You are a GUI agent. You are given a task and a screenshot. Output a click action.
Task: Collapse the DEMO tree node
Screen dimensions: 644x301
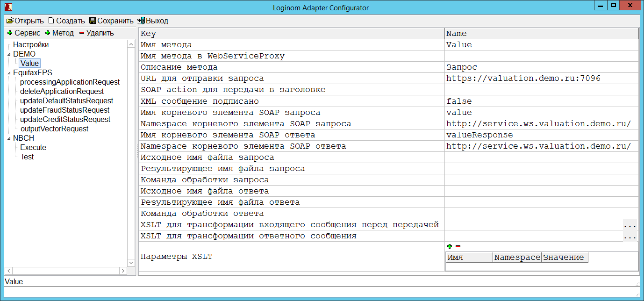pyautogui.click(x=9, y=54)
